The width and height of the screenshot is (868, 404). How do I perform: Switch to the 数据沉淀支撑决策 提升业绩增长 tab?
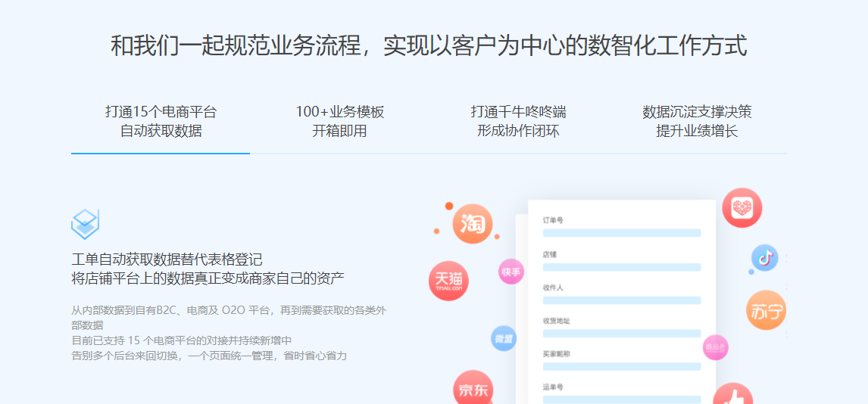tap(697, 122)
